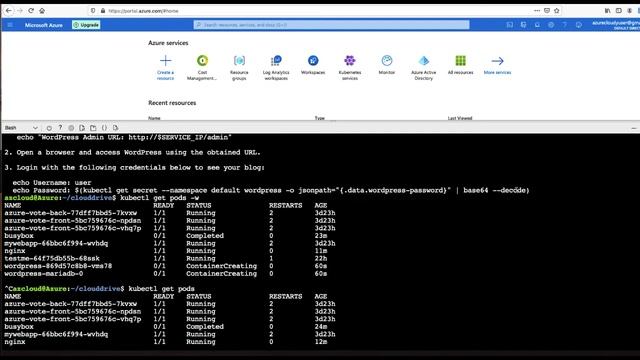Screen dimensions: 640x360
Task: Open the azureclouduser account menu
Action: 616,25
